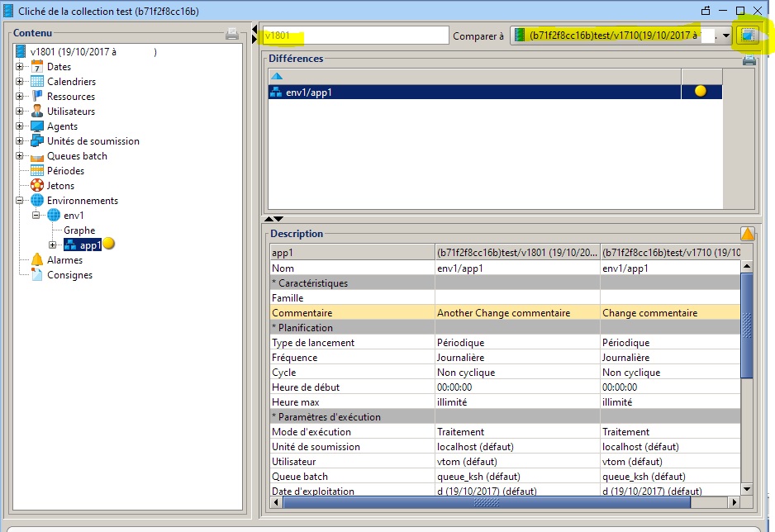Expand the Calendriers tree node
Screen dimensions: 775x532
[x=19, y=82]
